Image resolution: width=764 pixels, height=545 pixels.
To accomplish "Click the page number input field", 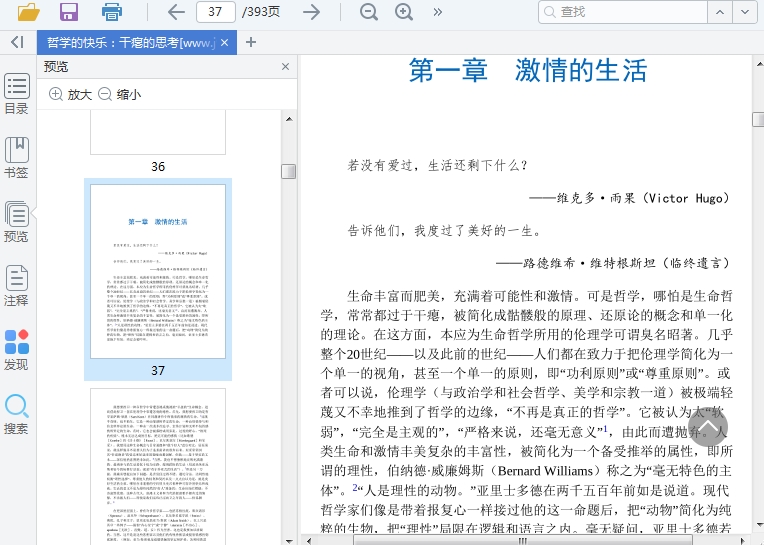I will tap(215, 12).
